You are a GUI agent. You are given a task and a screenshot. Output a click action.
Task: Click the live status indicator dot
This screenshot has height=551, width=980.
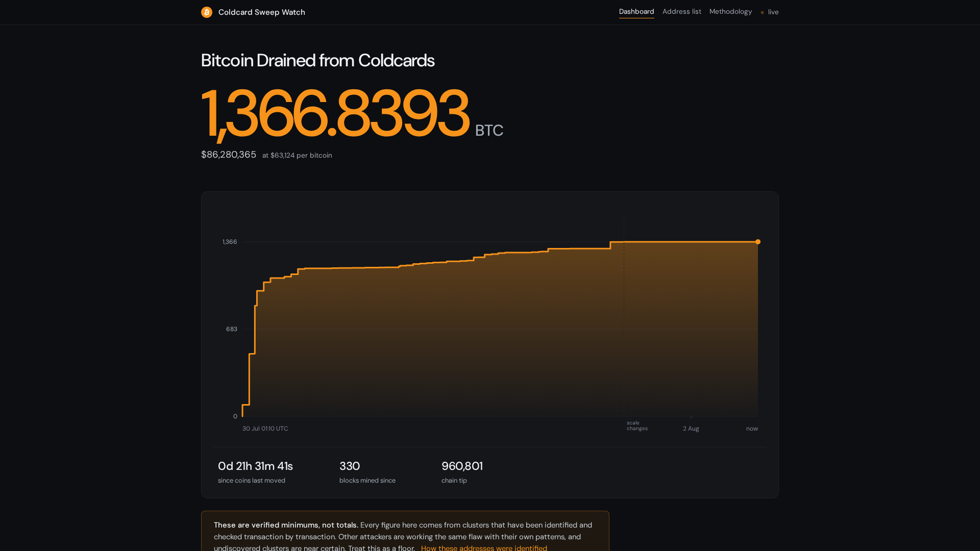click(762, 13)
